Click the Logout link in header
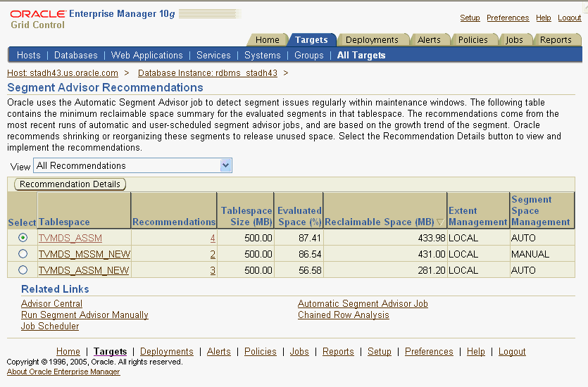Viewport: 588px width, 387px height. click(569, 18)
